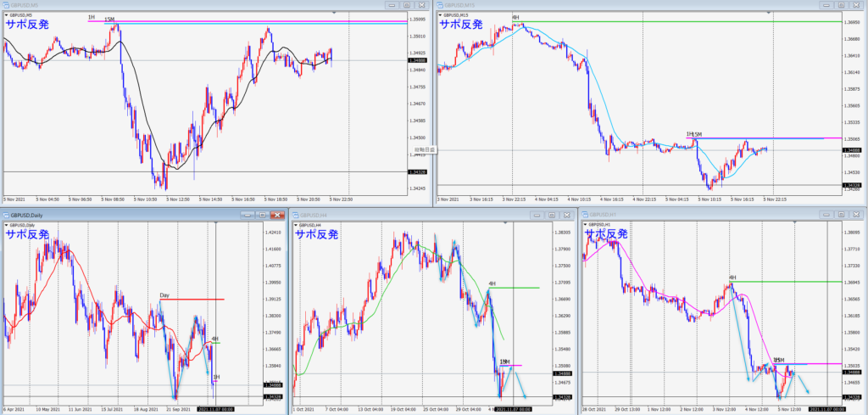Select the 'サポ反発' label on the M5 chart
This screenshot has height=415, width=868.
[x=28, y=25]
